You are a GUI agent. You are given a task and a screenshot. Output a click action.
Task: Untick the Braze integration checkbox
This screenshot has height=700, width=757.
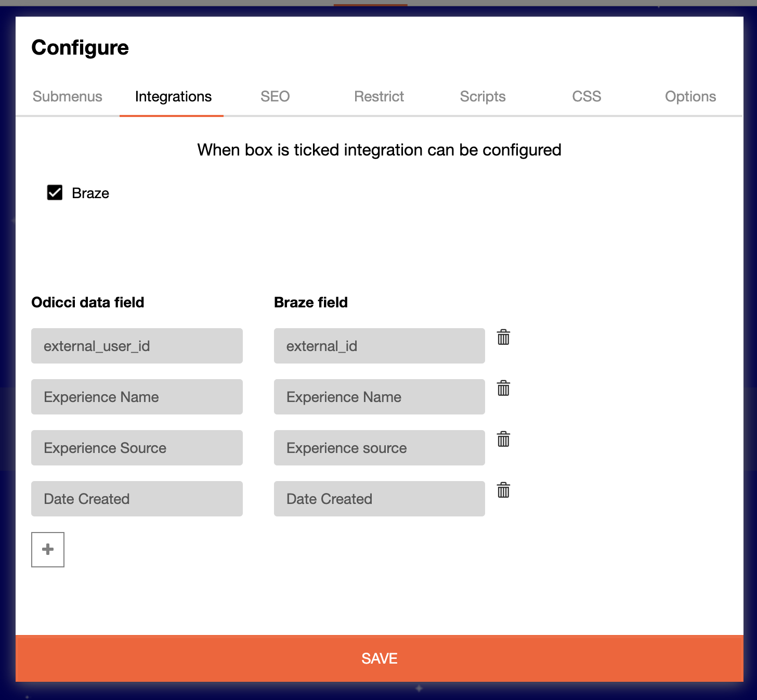[x=55, y=193]
